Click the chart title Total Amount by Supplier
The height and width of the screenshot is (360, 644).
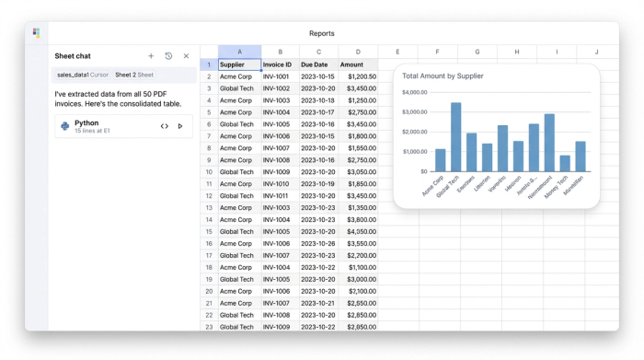coord(443,76)
